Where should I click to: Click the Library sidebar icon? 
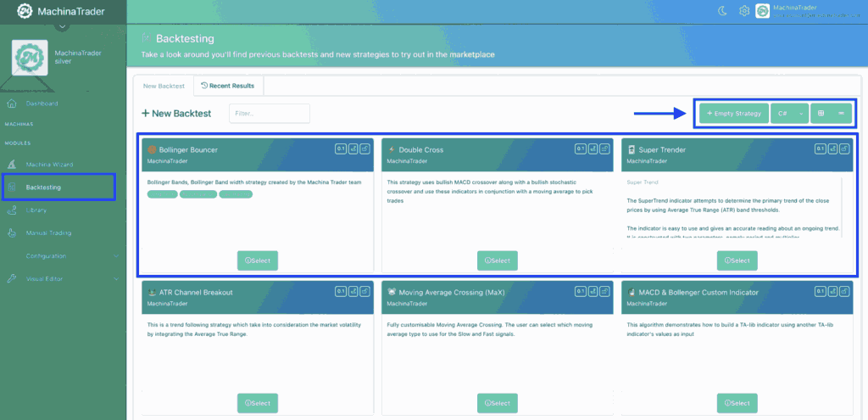click(x=12, y=210)
